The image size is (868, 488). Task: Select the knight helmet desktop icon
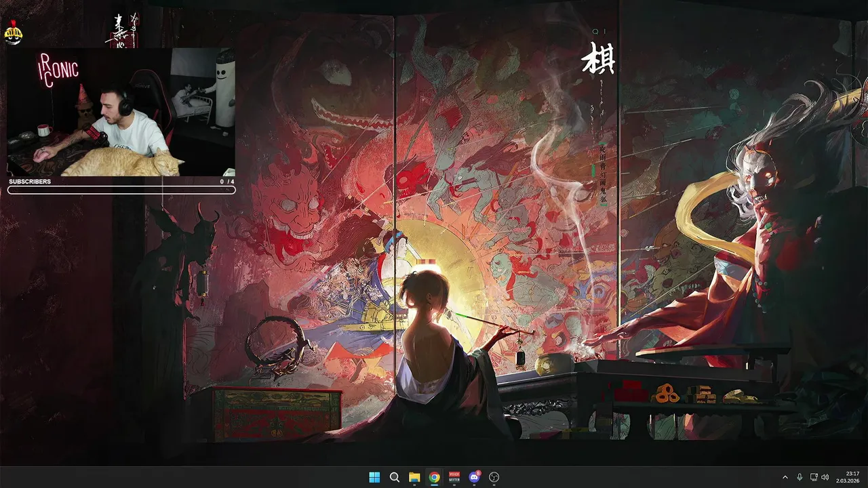pyautogui.click(x=14, y=33)
